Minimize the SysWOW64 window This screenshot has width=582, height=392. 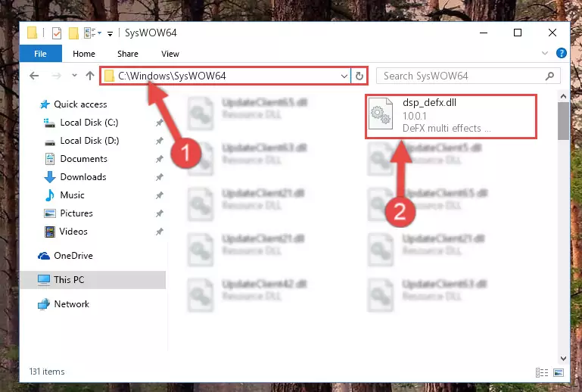tap(484, 33)
